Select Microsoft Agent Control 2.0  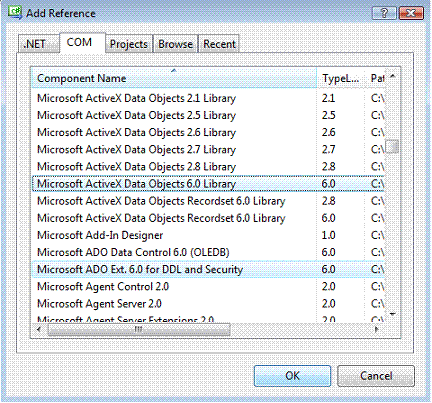[x=208, y=287]
